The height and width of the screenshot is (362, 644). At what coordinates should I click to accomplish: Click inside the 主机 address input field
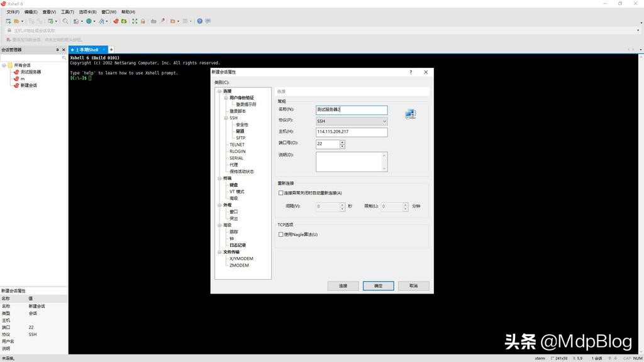click(x=351, y=132)
